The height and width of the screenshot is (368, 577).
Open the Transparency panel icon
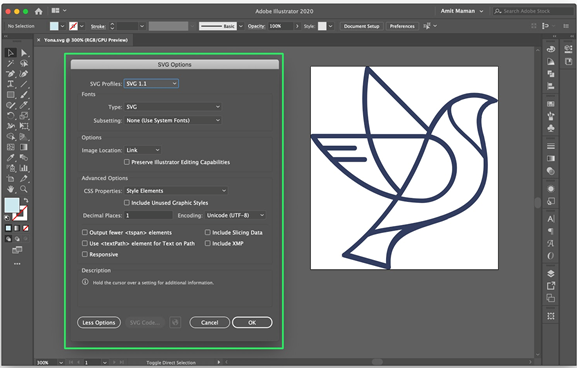click(551, 171)
